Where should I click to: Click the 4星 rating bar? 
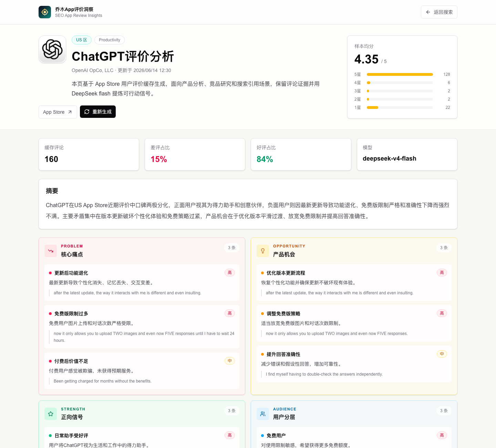pos(400,83)
